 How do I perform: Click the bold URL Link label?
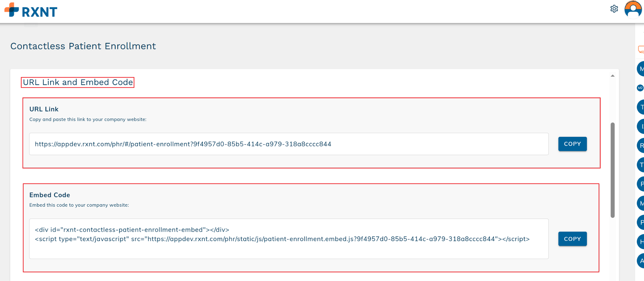click(x=44, y=109)
